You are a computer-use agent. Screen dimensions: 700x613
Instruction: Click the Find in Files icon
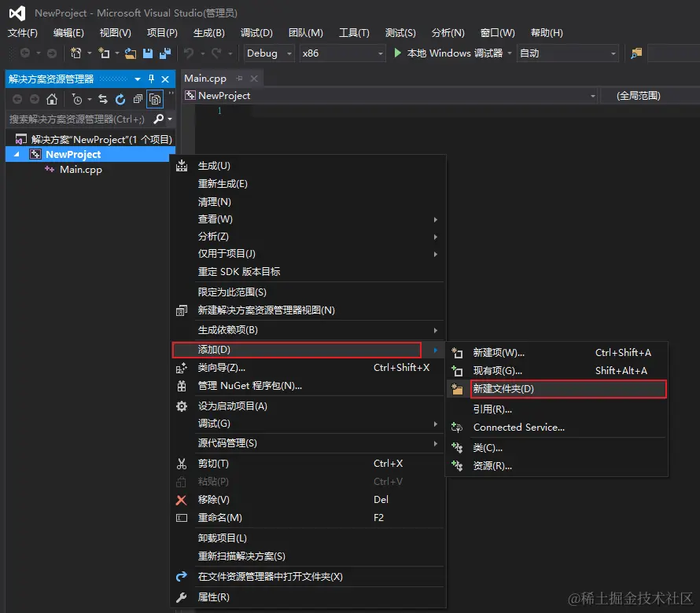point(636,53)
